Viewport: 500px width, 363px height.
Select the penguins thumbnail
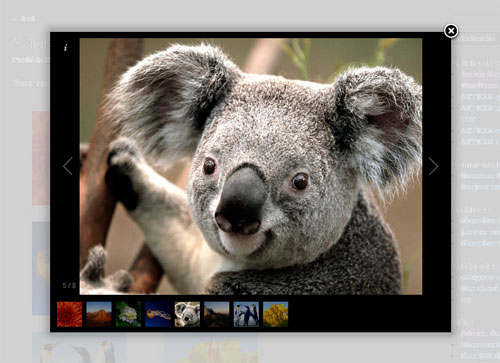246,314
